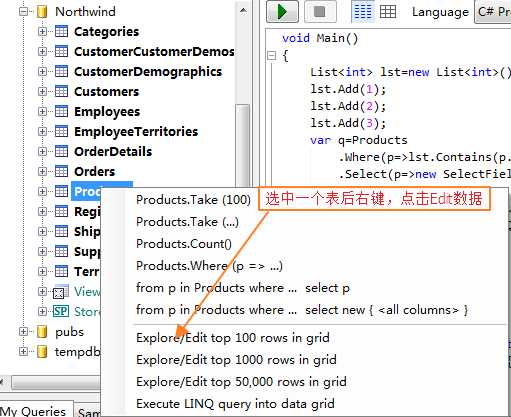Click the 'var q=Products' code line
Image resolution: width=511 pixels, height=417 pixels.
(x=359, y=140)
